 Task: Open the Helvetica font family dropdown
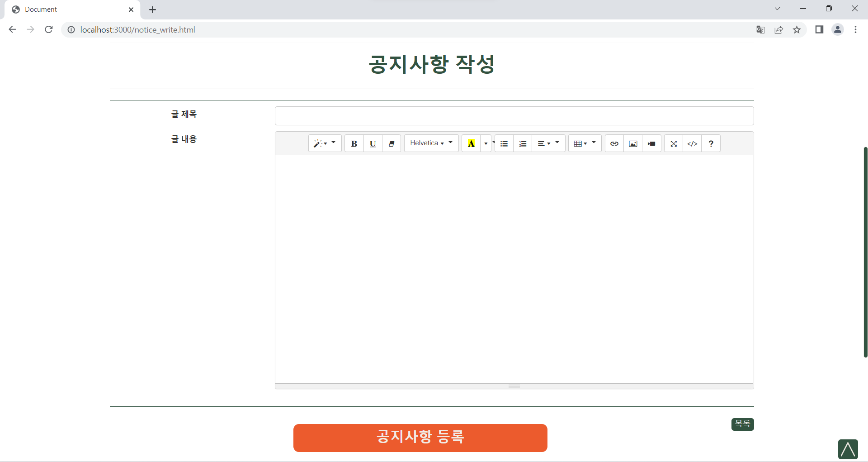point(431,143)
